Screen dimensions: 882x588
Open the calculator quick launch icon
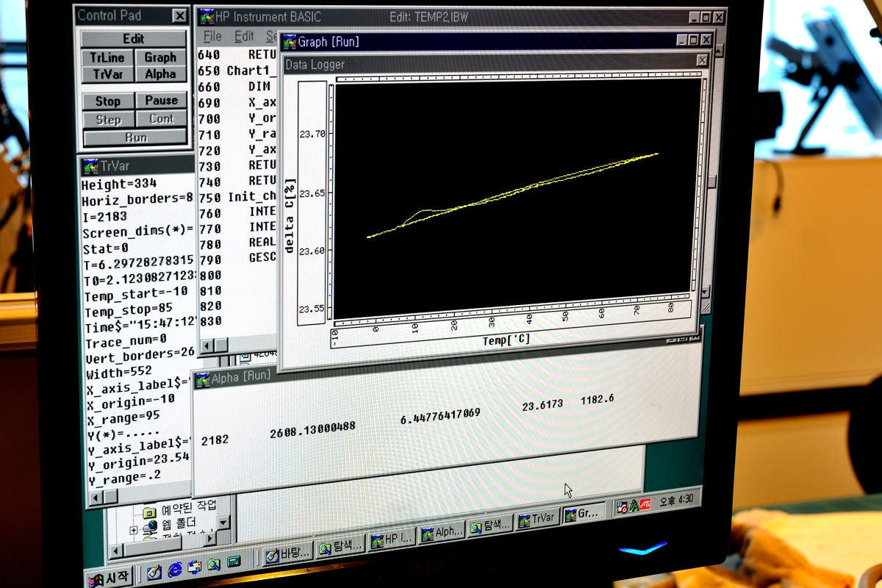click(234, 562)
